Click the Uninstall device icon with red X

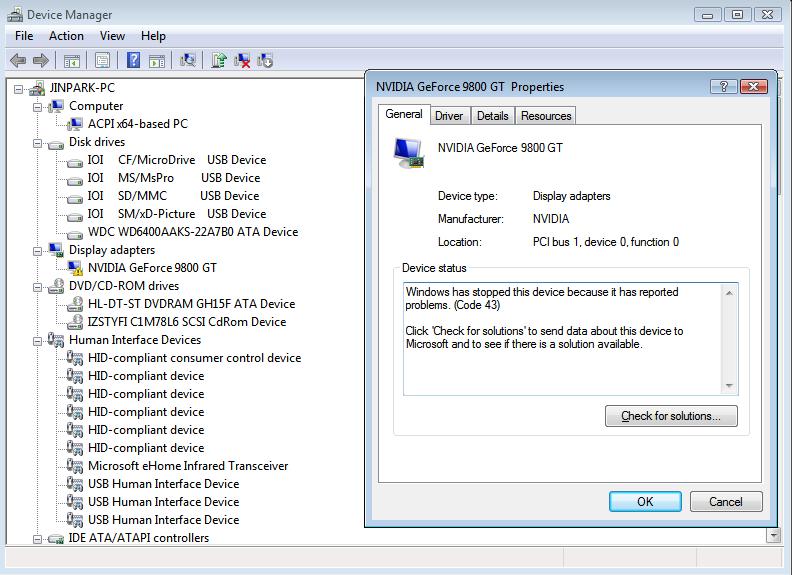(242, 61)
